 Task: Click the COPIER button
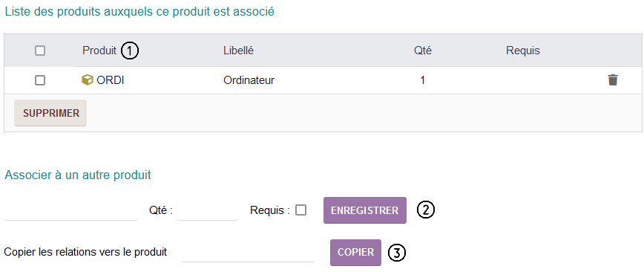(355, 252)
